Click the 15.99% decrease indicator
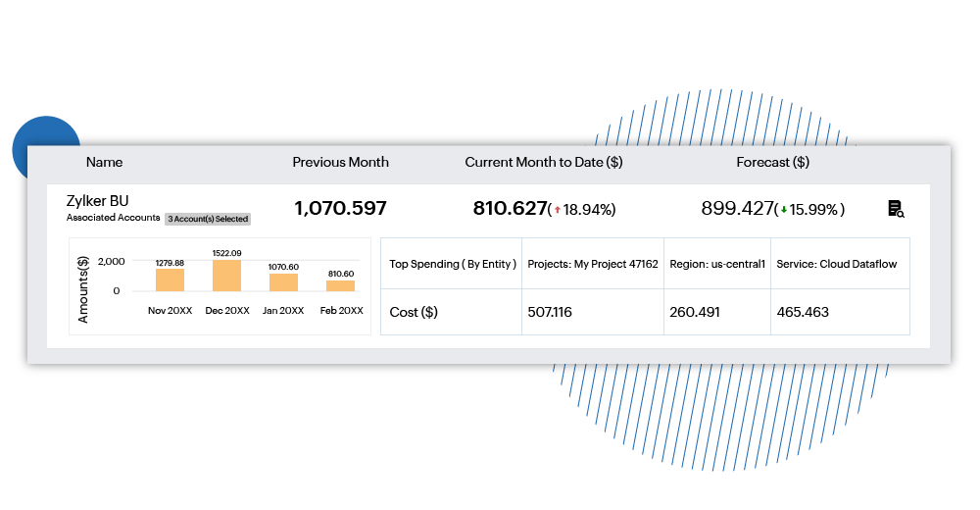This screenshot has width=980, height=510. (809, 210)
